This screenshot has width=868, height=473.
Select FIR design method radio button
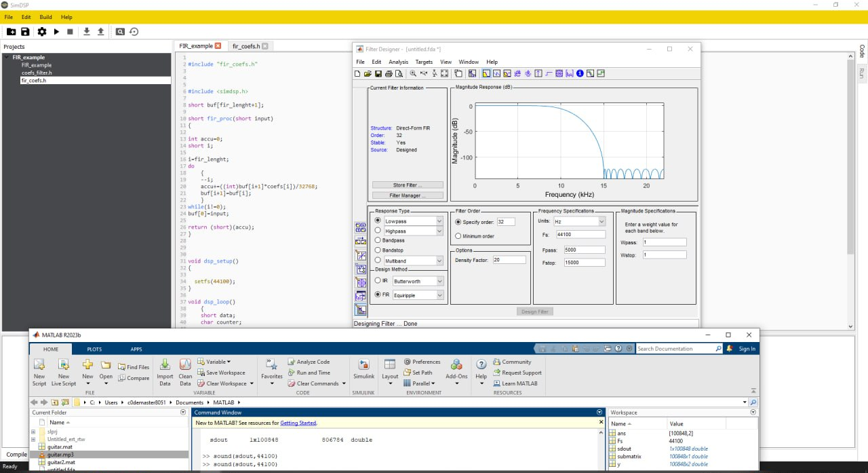378,295
